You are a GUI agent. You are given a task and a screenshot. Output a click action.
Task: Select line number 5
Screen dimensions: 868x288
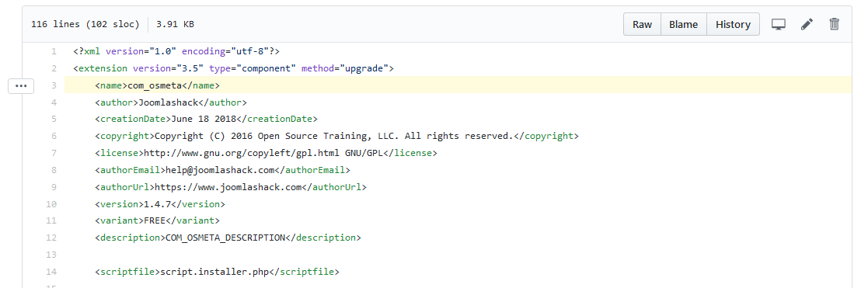tap(54, 120)
